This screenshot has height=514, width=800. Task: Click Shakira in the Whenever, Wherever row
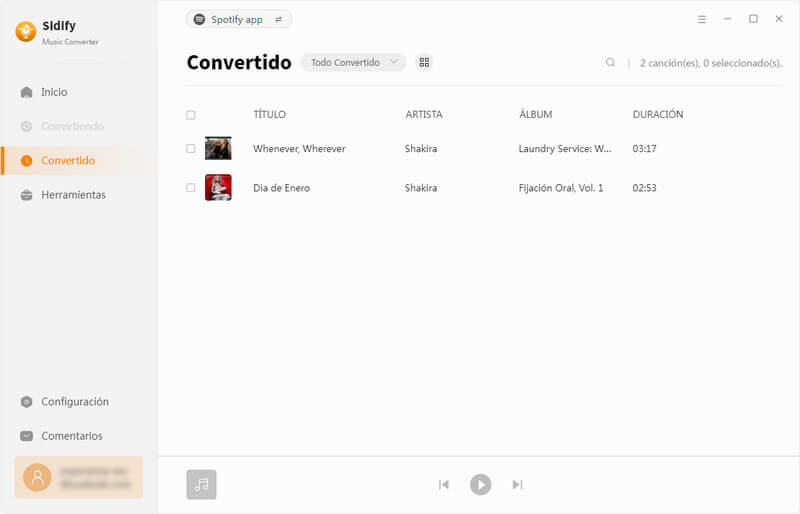[x=421, y=149]
